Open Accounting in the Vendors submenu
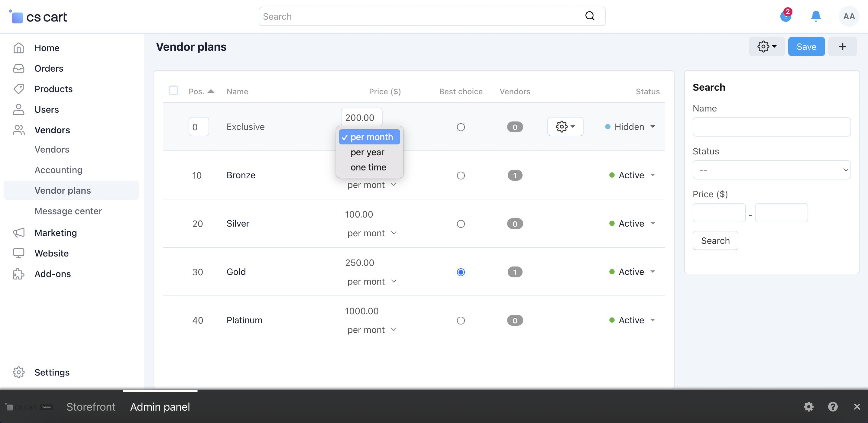Viewport: 868px width, 423px height. [58, 170]
